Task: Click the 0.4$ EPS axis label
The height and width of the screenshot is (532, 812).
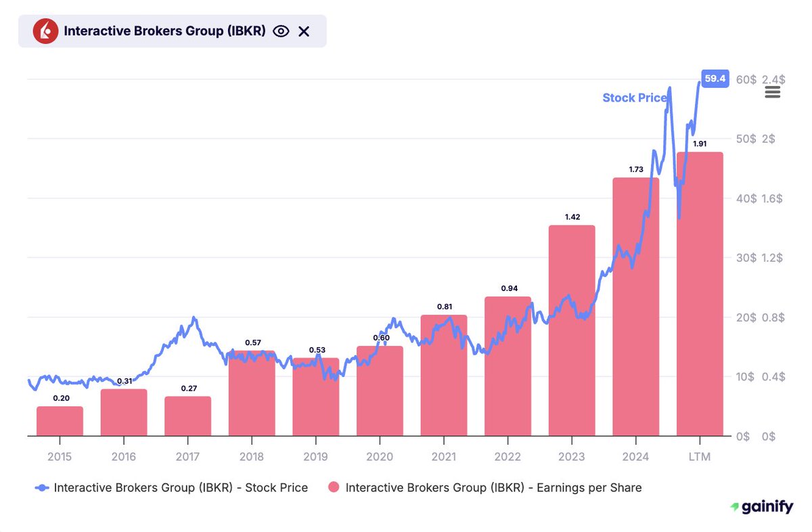Action: (x=774, y=377)
